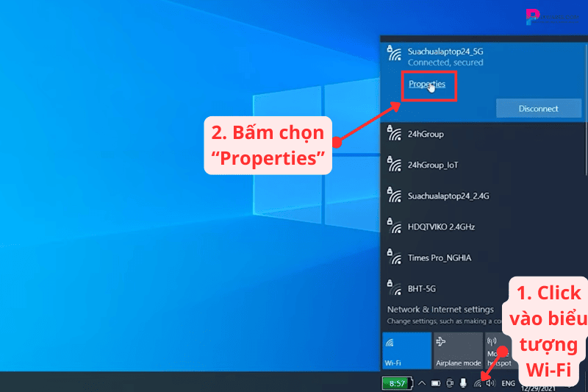Expand the HDQTVIKO 2.4GHz network entry

441,227
